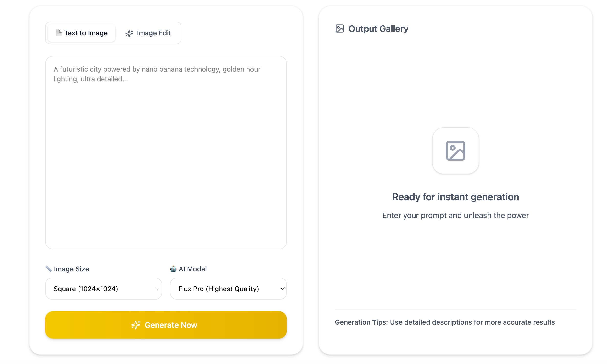
Task: Click the Image Size label
Action: click(x=71, y=269)
